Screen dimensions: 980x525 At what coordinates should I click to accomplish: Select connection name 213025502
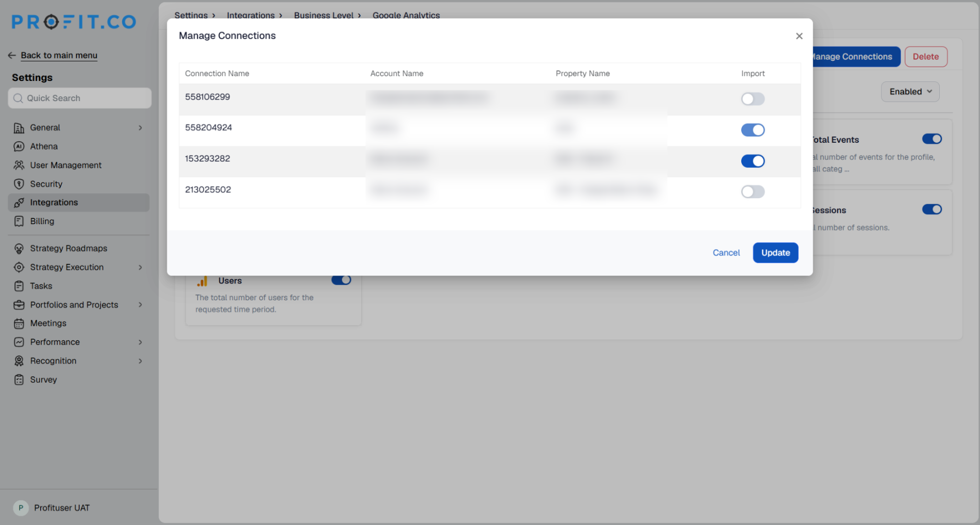208,189
